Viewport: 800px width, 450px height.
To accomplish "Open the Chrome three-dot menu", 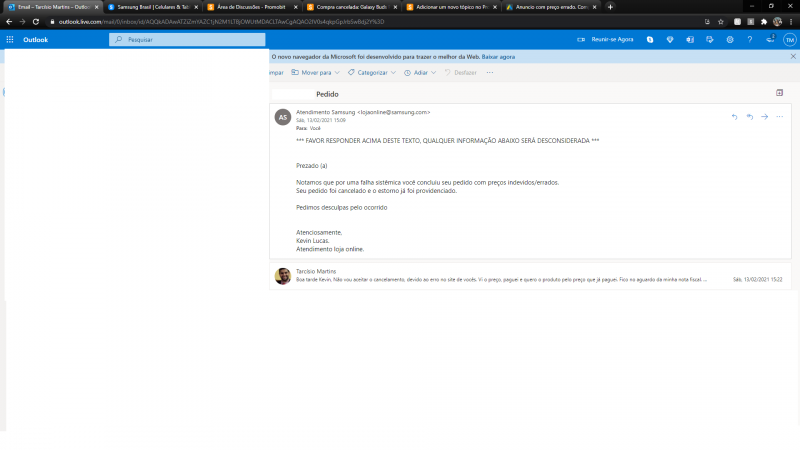I will point(791,22).
